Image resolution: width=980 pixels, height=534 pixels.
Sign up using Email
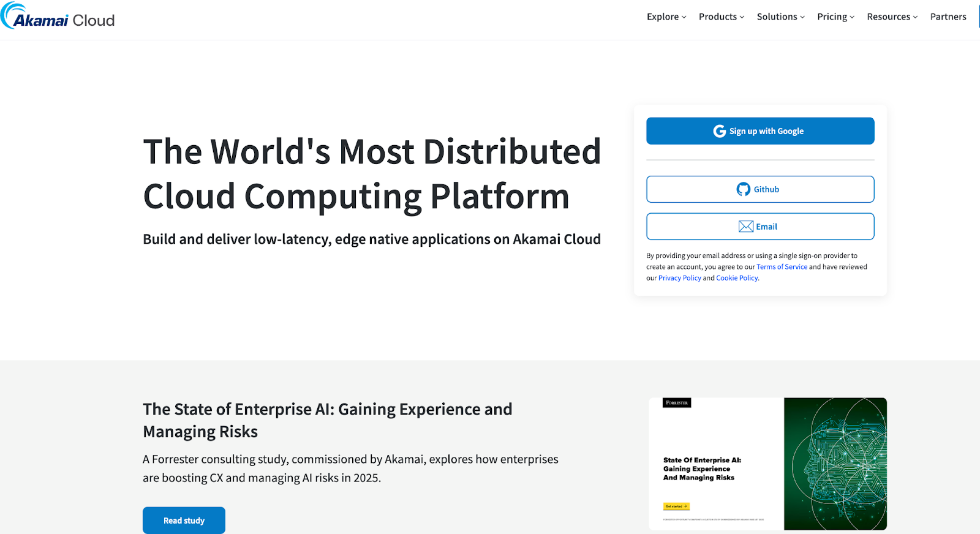coord(760,227)
